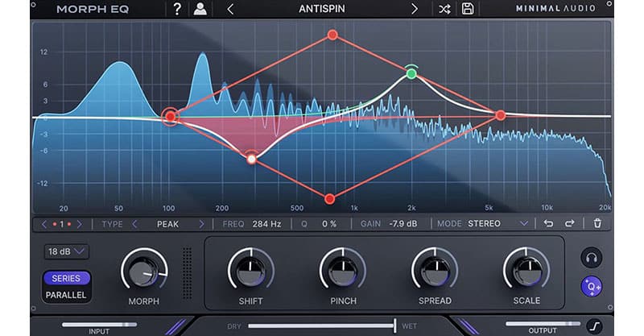Toggle the purple Q+ button
The height and width of the screenshot is (336, 644).
592,286
